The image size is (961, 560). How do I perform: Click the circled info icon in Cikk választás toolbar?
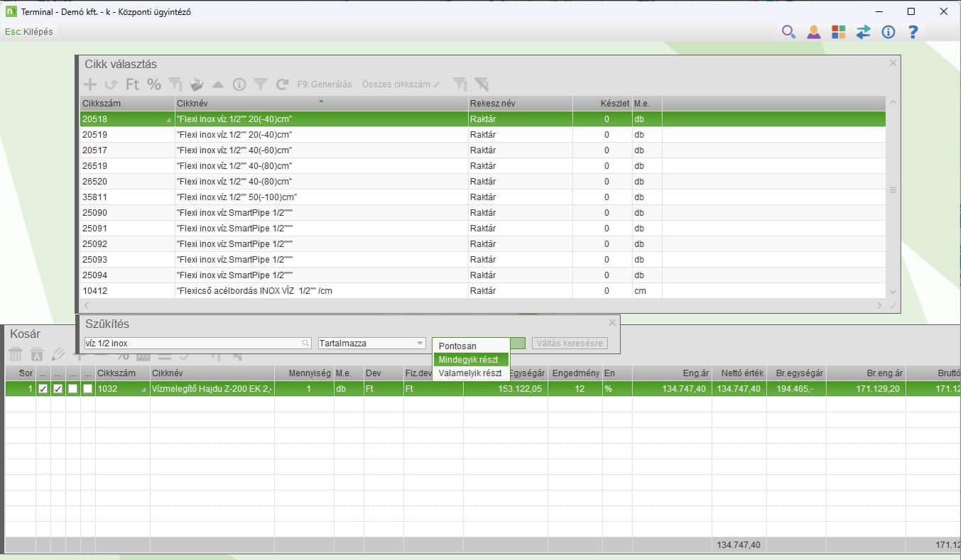click(x=239, y=84)
